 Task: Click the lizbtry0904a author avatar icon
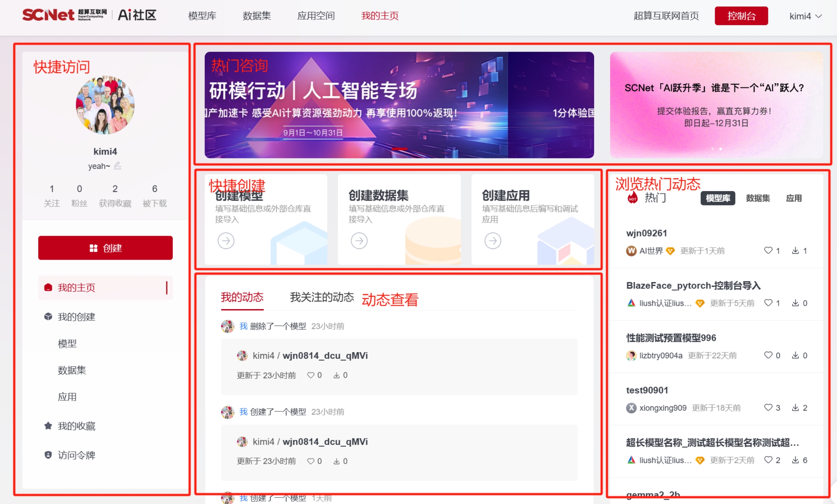(x=631, y=355)
